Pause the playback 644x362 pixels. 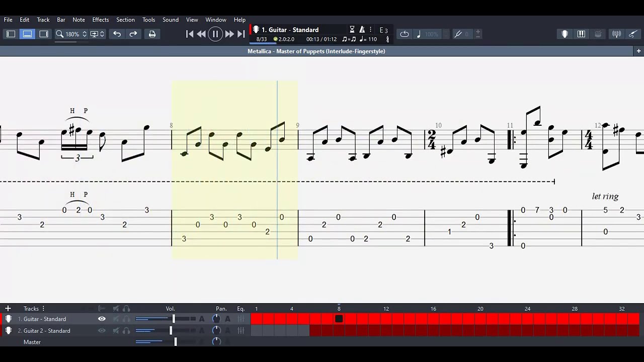pos(215,34)
